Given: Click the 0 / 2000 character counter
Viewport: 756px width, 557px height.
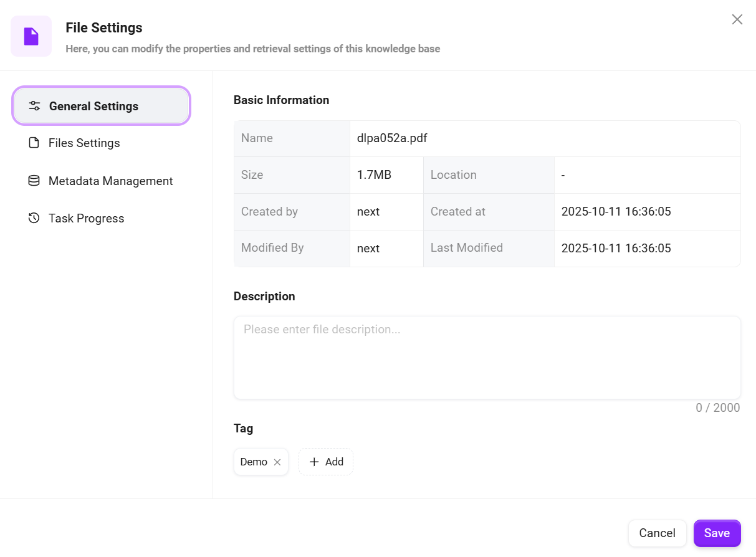Looking at the screenshot, I should pos(717,407).
